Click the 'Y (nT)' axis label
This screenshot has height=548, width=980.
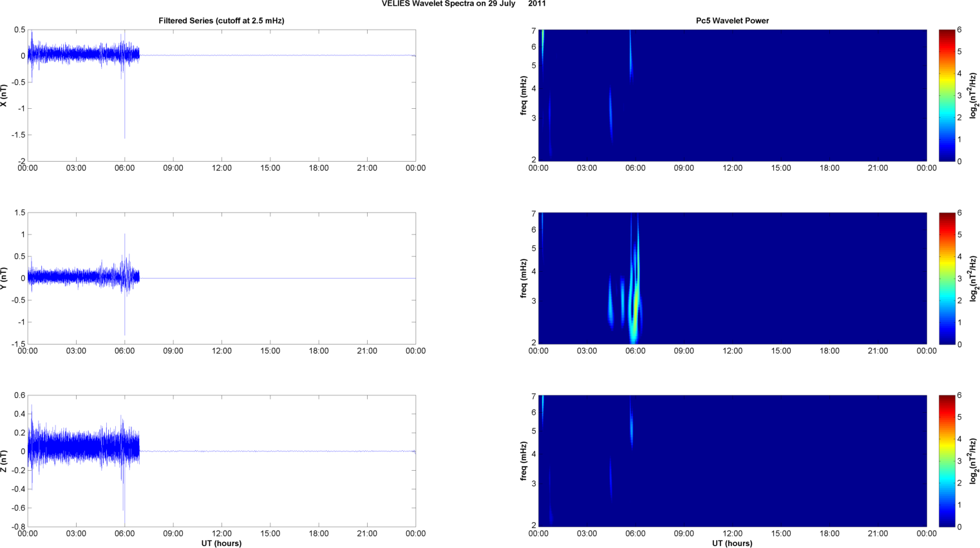pos(5,278)
